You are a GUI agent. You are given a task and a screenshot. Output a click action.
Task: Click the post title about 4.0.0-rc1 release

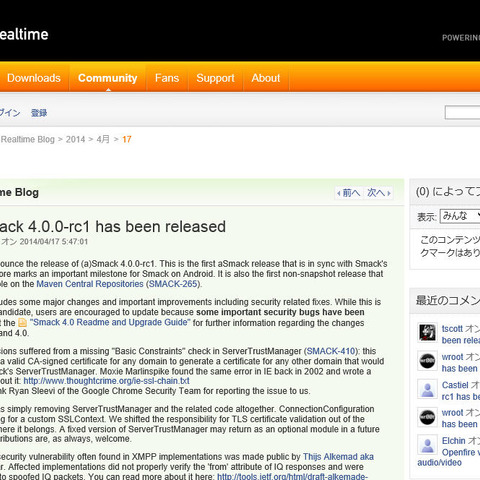[x=113, y=227]
